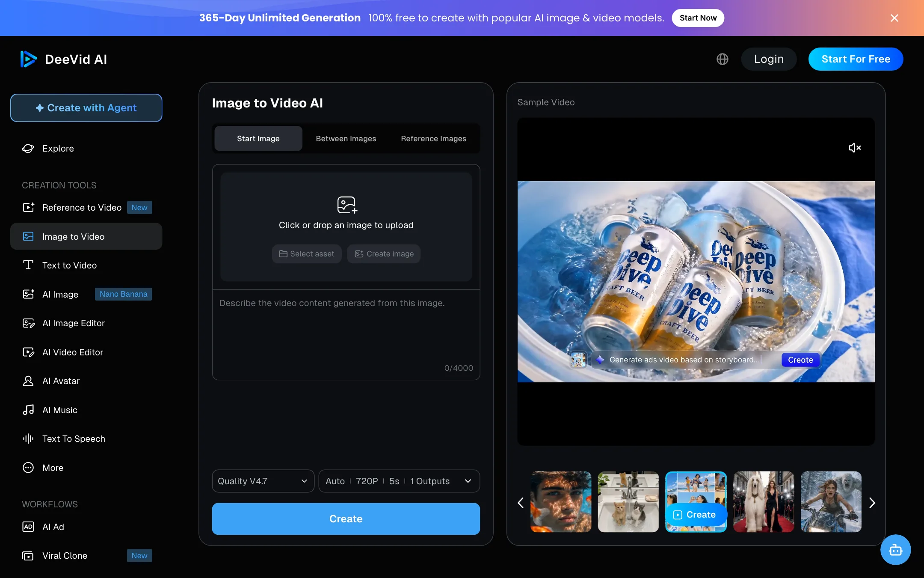The height and width of the screenshot is (578, 924).
Task: Open Text To Speech tool
Action: 86,439
